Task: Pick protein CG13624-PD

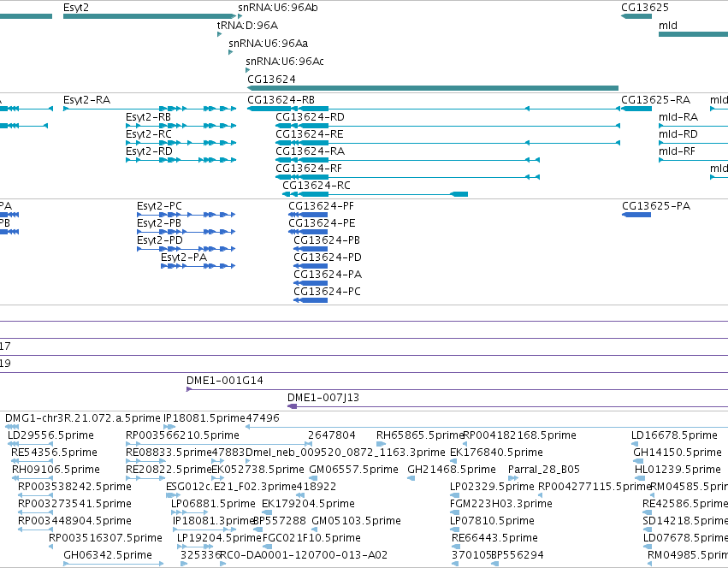Action: 328,257
